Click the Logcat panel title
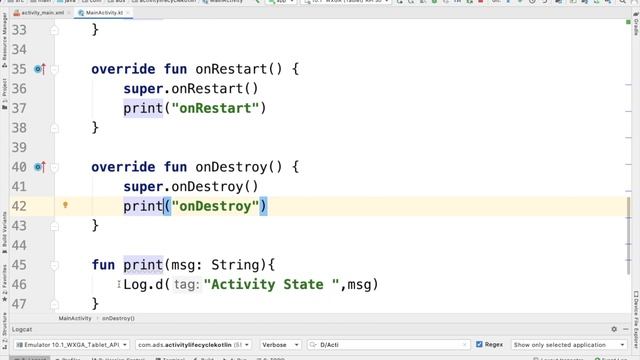The height and width of the screenshot is (360, 640). [22, 329]
